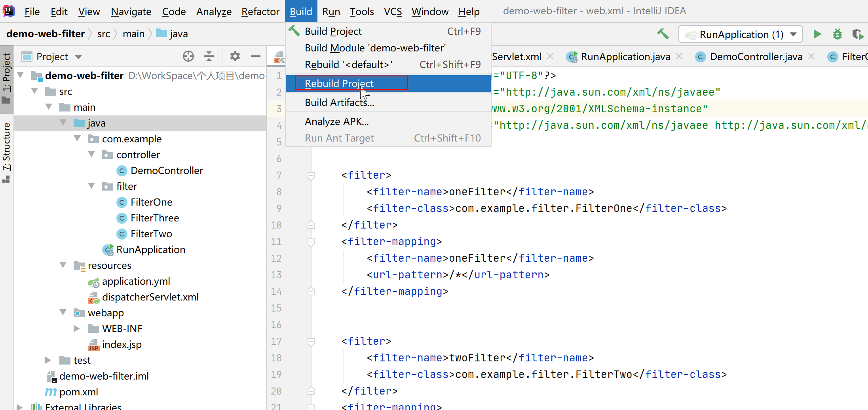Select FilterThree class in tree
The height and width of the screenshot is (410, 868).
(x=155, y=218)
